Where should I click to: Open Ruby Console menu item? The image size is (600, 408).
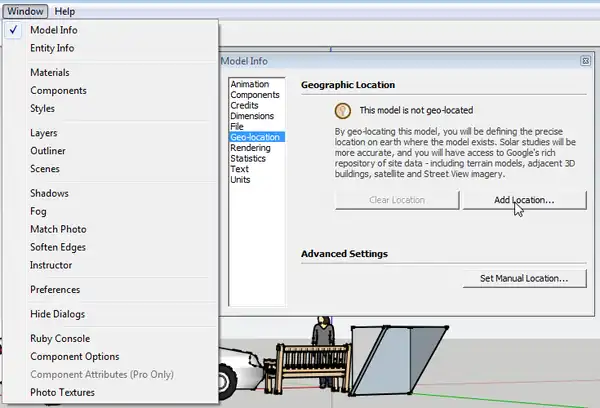(x=60, y=339)
